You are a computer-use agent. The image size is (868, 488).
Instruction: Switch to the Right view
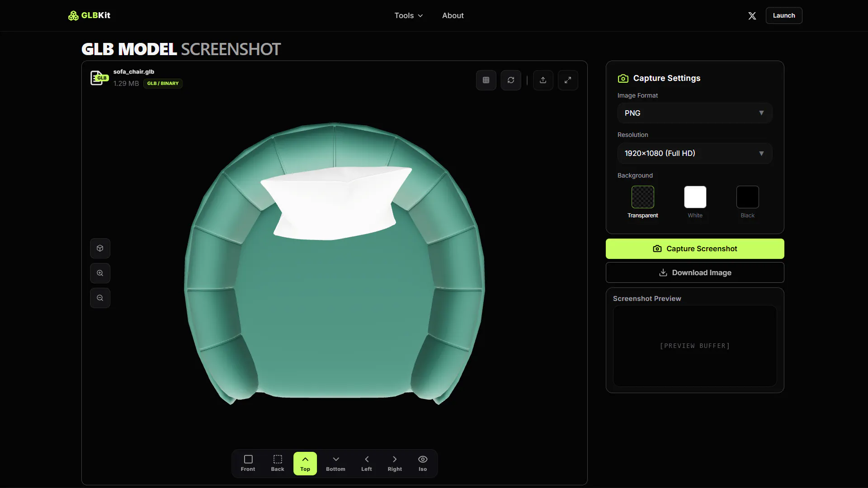coord(395,463)
